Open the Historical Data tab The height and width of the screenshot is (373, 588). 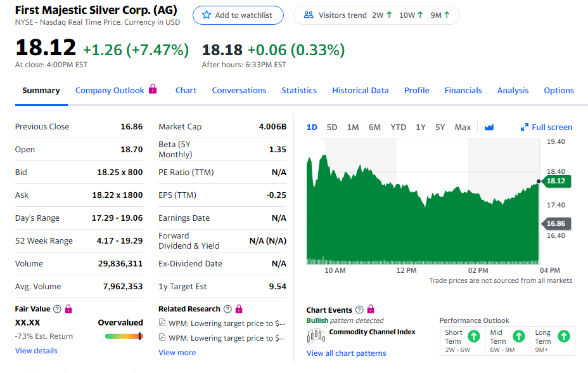361,91
